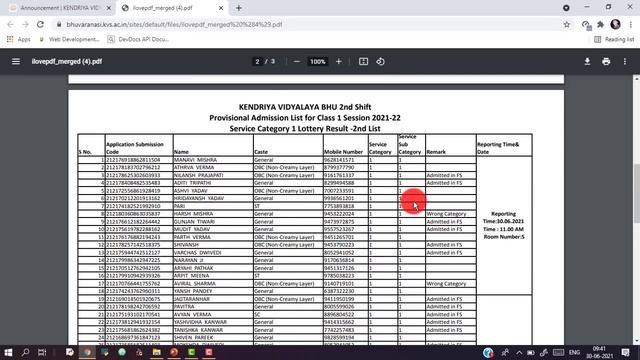
Task: Select the name ADITI TRIPATHI
Action: pyautogui.click(x=193, y=183)
